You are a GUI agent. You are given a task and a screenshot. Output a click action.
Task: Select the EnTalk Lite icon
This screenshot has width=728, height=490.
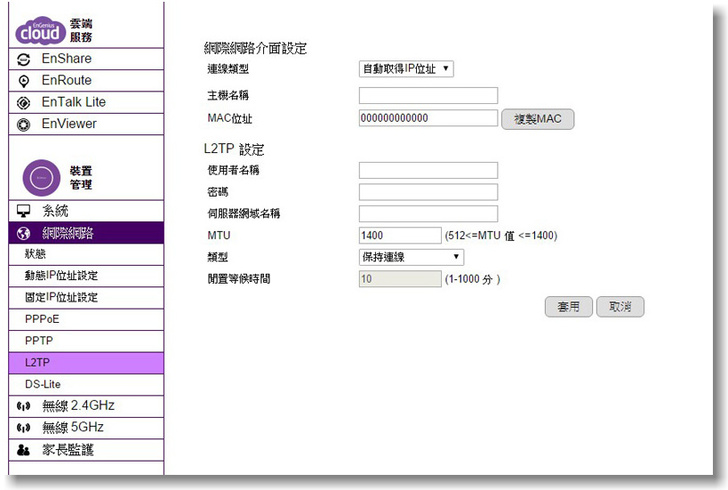(25, 103)
